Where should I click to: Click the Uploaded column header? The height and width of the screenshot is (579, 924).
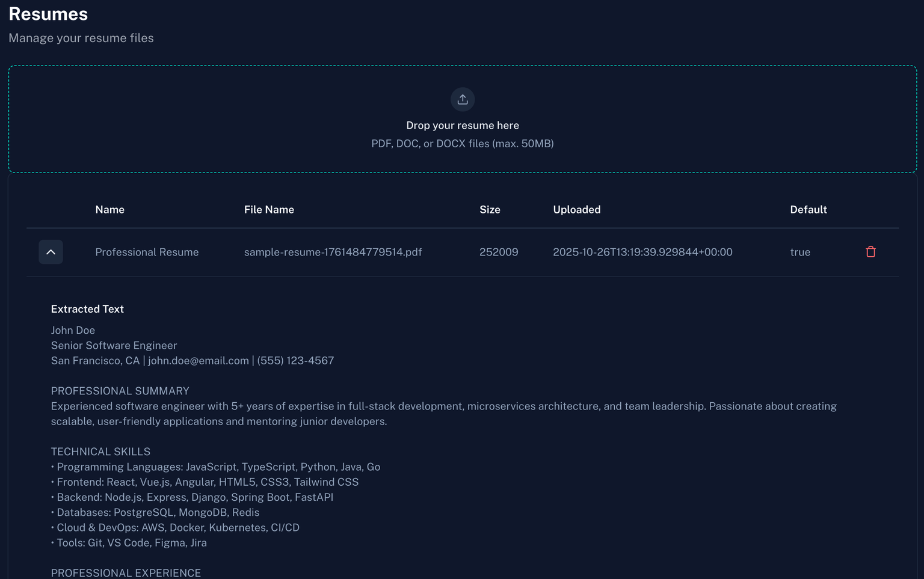tap(576, 209)
